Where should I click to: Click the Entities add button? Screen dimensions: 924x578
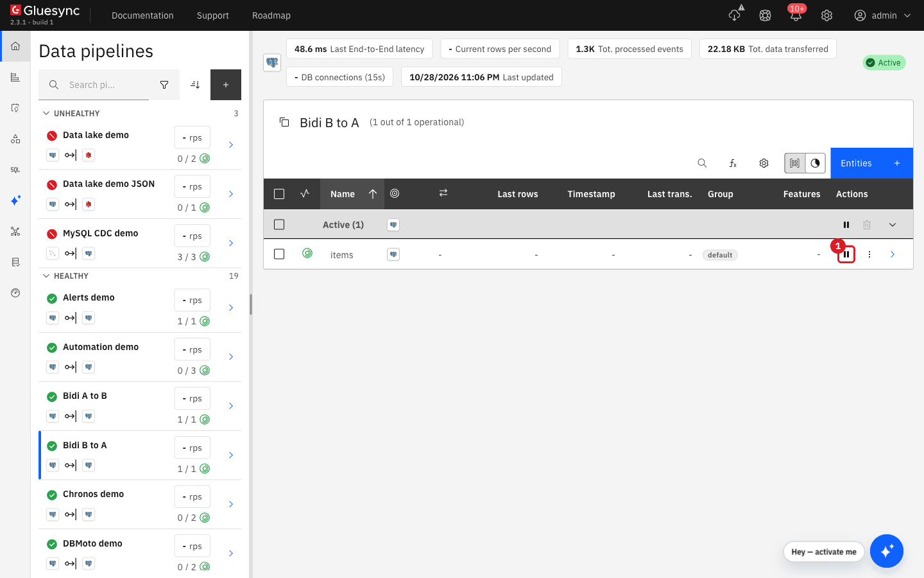871,163
